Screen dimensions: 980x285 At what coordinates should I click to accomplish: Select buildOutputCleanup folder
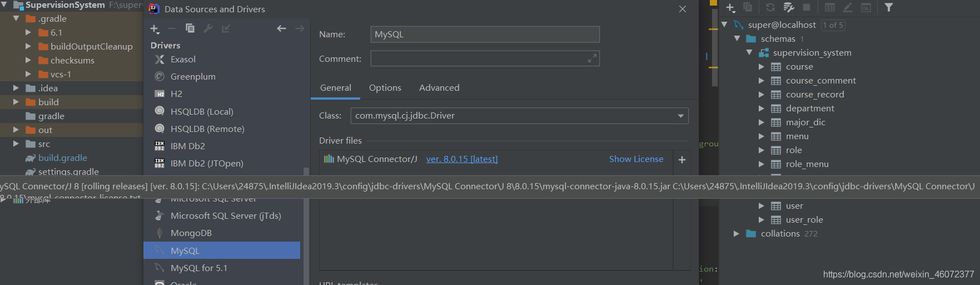pos(91,46)
